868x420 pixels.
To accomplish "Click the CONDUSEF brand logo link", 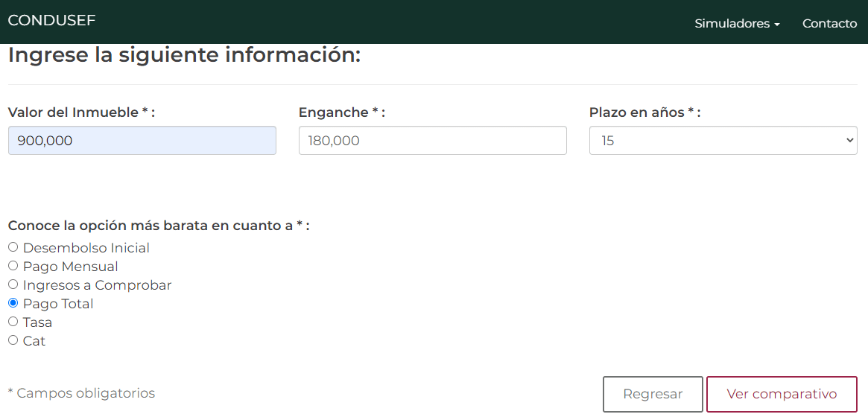I will tap(51, 21).
